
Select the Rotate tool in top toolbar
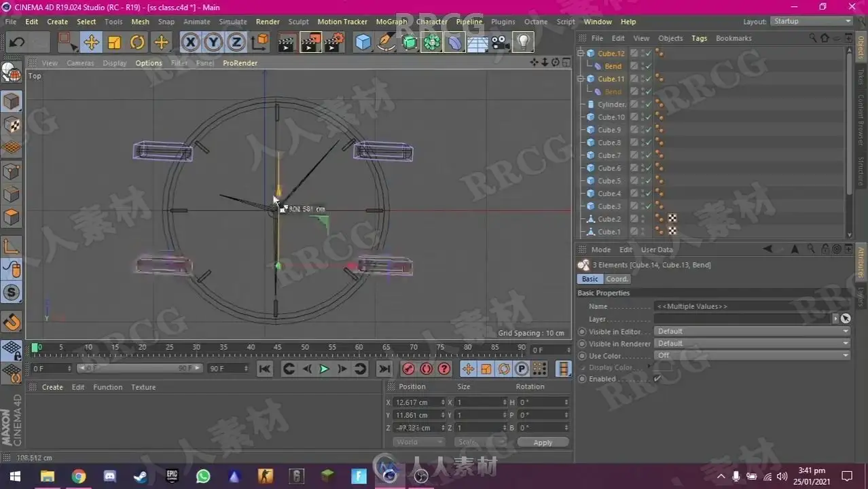(x=137, y=43)
